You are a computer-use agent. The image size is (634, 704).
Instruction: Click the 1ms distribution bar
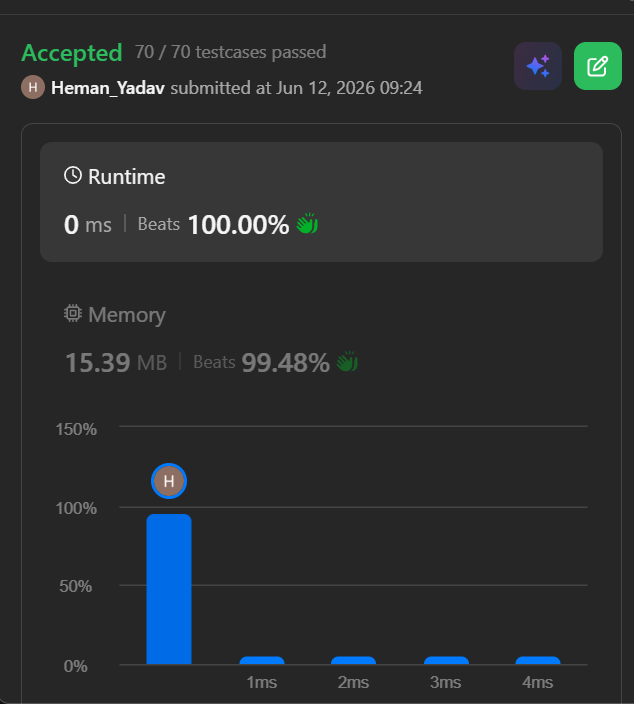point(262,660)
